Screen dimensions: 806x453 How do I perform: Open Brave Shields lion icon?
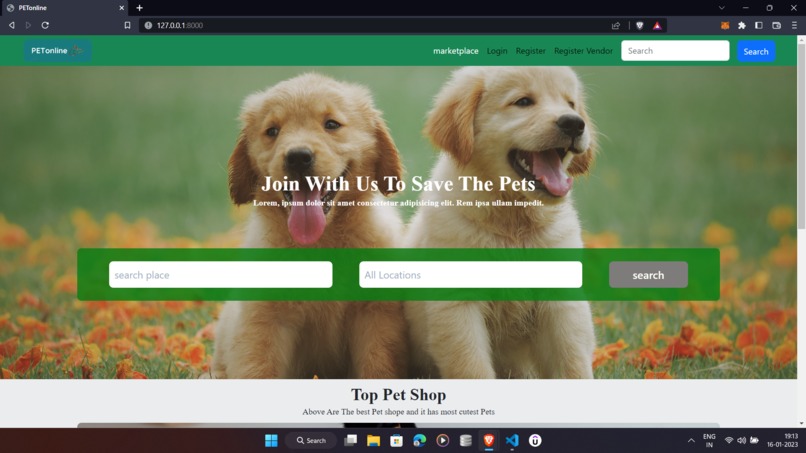coord(639,25)
